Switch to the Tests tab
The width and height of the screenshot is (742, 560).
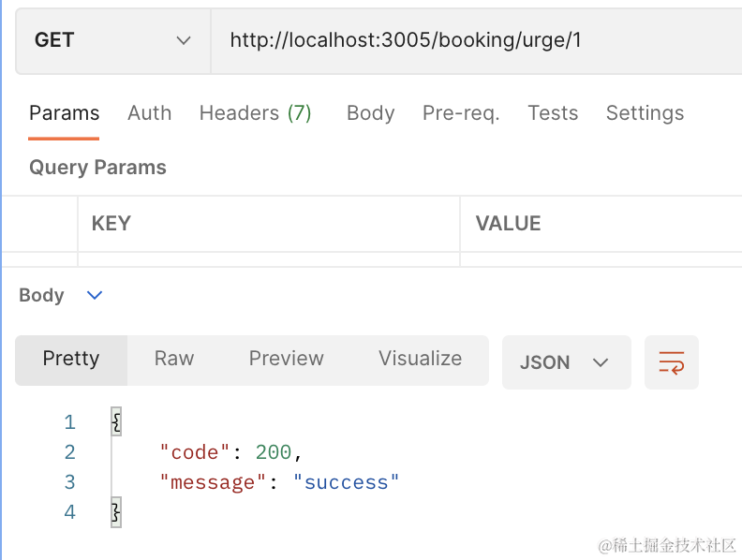pos(553,113)
